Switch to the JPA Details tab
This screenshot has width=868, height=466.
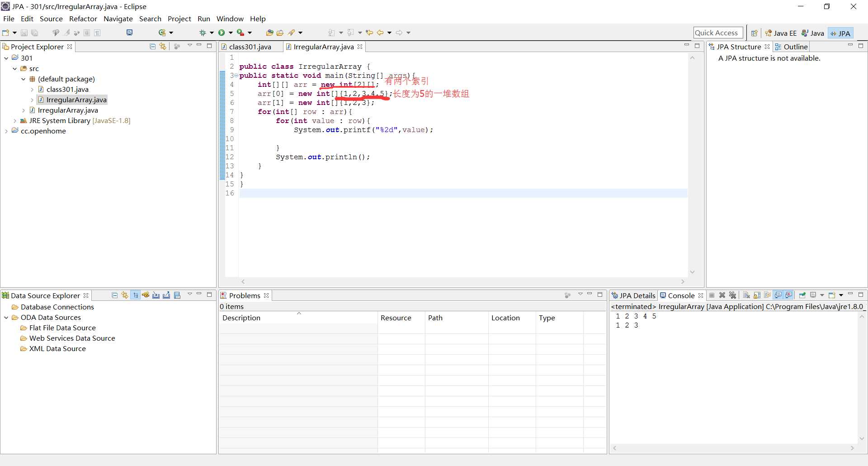point(633,295)
